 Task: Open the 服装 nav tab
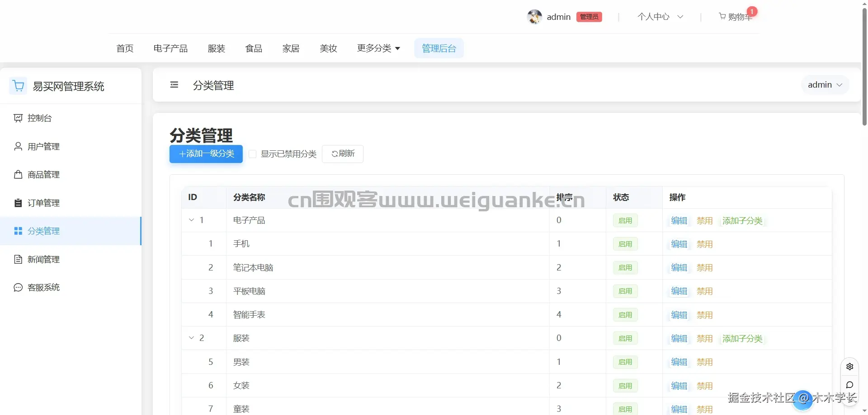pos(217,48)
